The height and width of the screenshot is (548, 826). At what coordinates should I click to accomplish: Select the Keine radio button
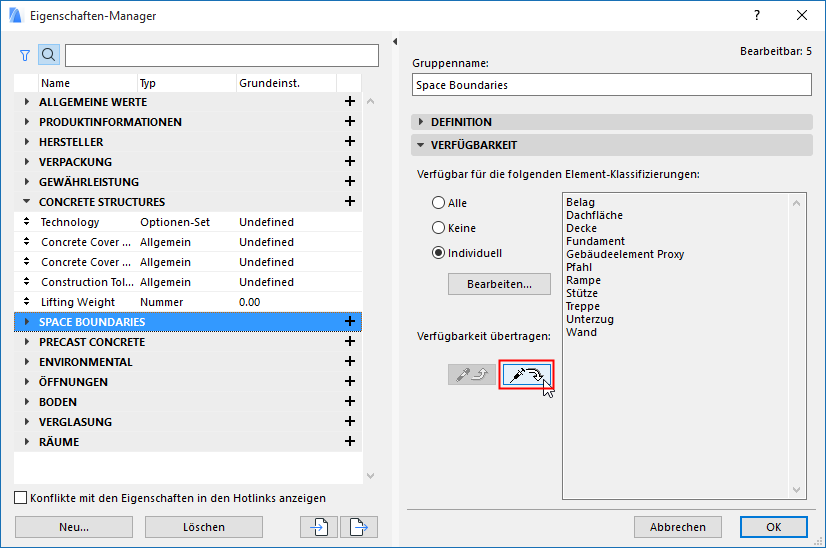click(438, 228)
